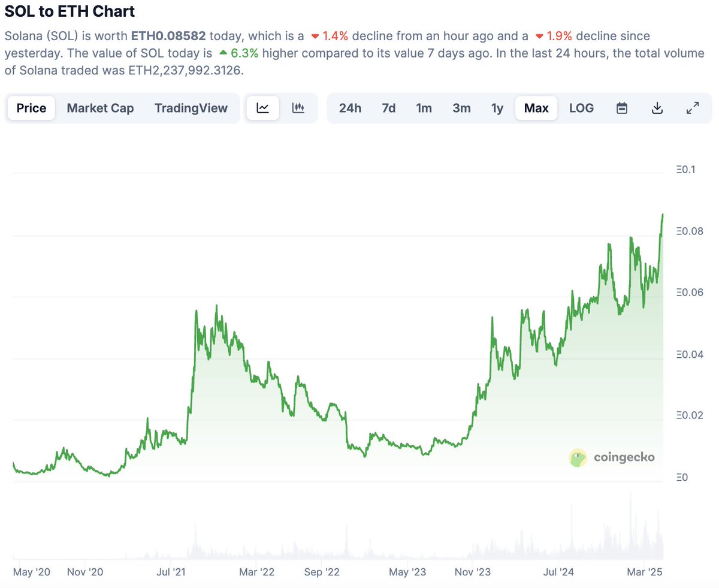Expand the chart to fullscreen

(x=692, y=108)
